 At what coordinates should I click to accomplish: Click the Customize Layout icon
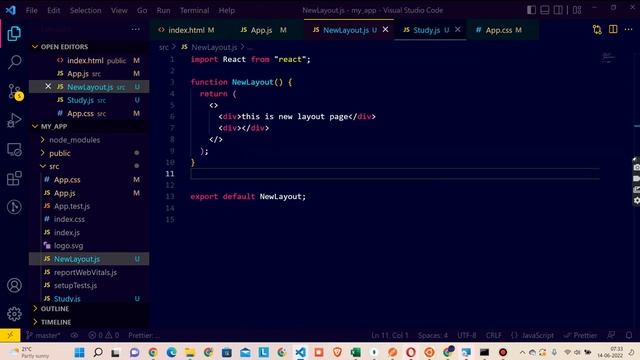click(x=577, y=10)
